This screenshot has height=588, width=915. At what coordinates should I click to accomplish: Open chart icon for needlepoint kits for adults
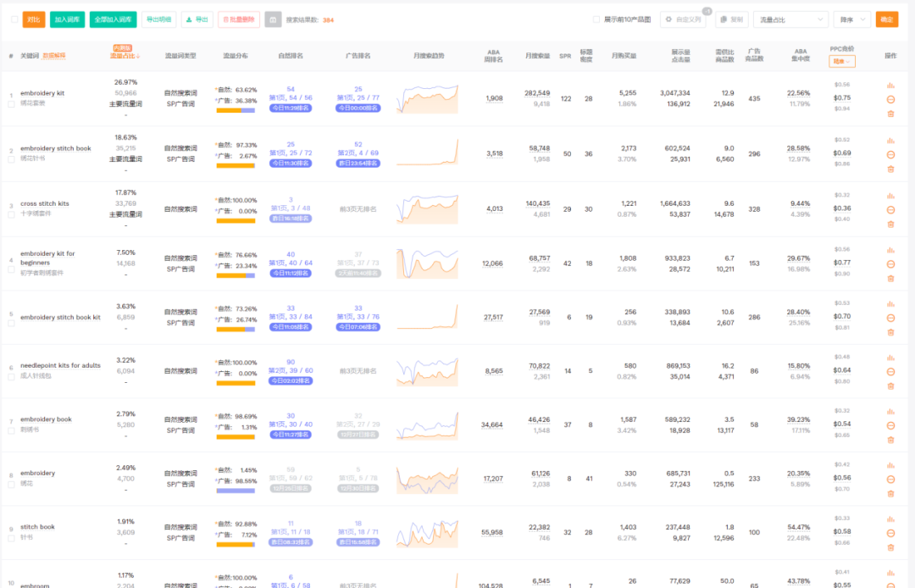(890, 358)
